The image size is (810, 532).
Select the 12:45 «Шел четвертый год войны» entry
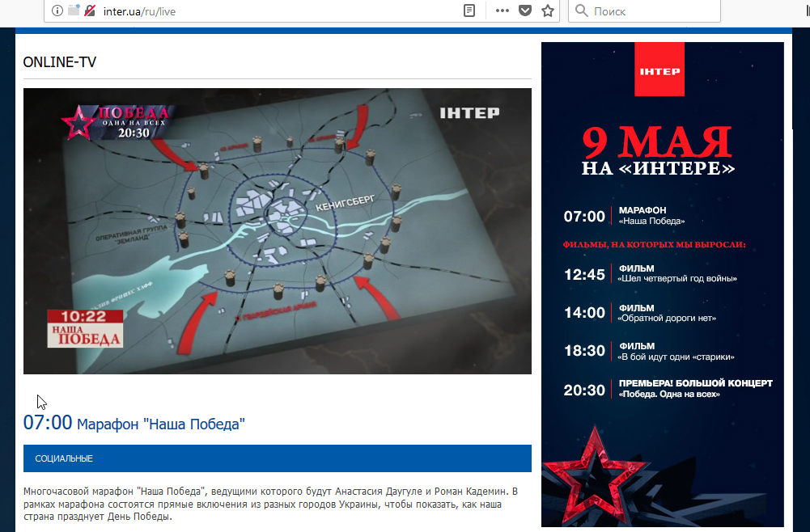point(651,273)
